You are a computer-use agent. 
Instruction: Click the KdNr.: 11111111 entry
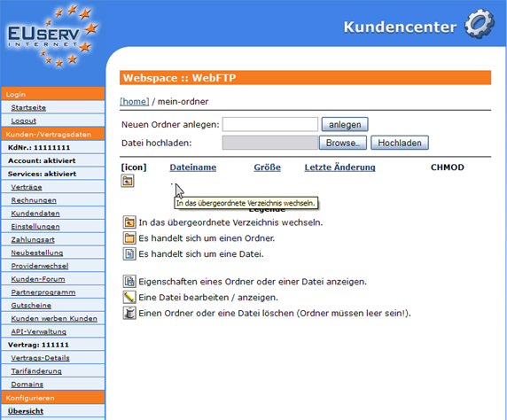coord(53,147)
